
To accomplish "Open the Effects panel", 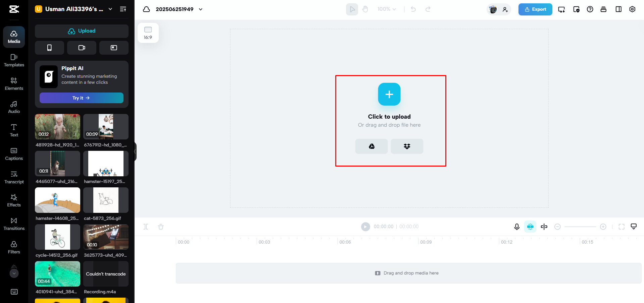I will 14,201.
